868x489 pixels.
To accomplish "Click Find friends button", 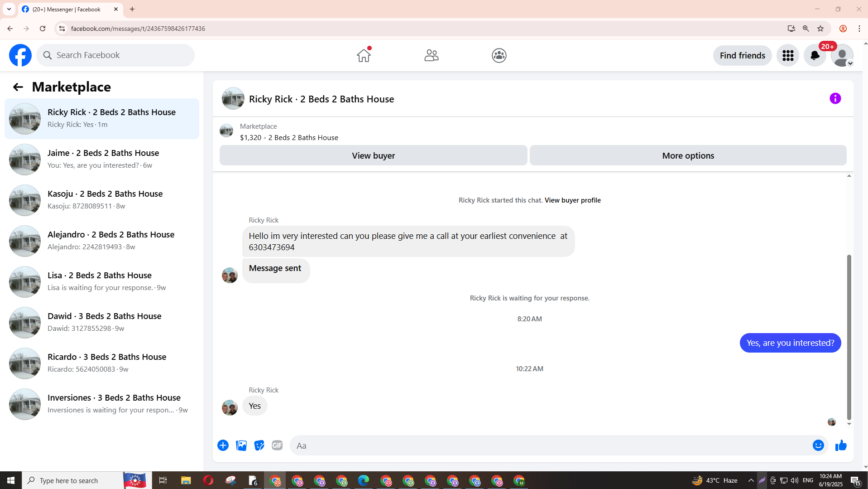I will (x=743, y=55).
